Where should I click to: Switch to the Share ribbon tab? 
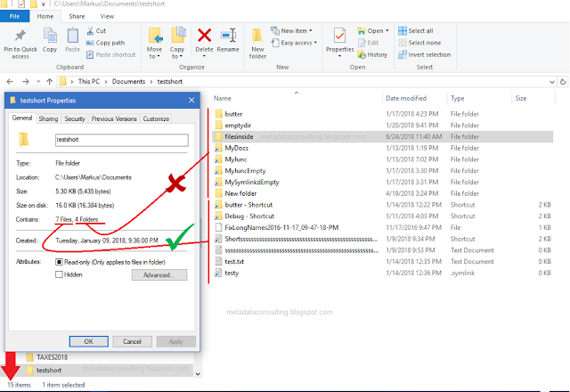(77, 16)
